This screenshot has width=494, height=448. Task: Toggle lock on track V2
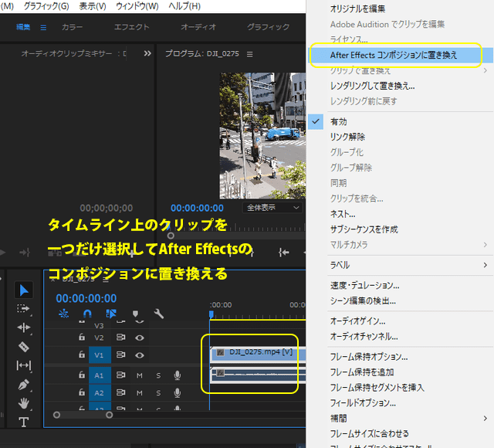(x=82, y=337)
